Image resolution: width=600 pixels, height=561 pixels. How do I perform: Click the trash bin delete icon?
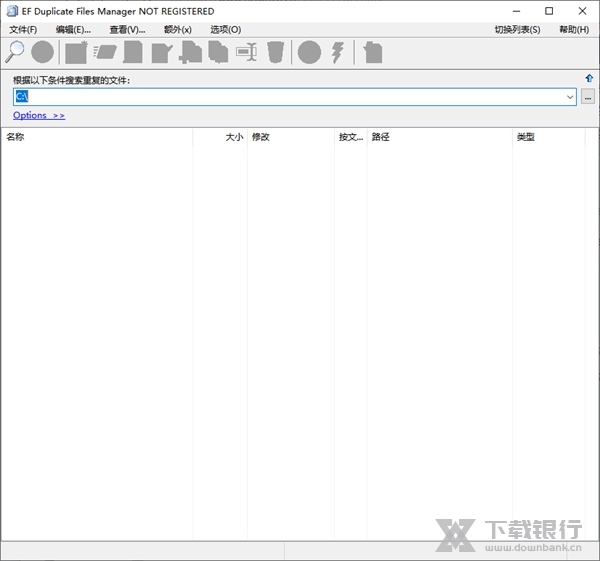click(x=276, y=52)
